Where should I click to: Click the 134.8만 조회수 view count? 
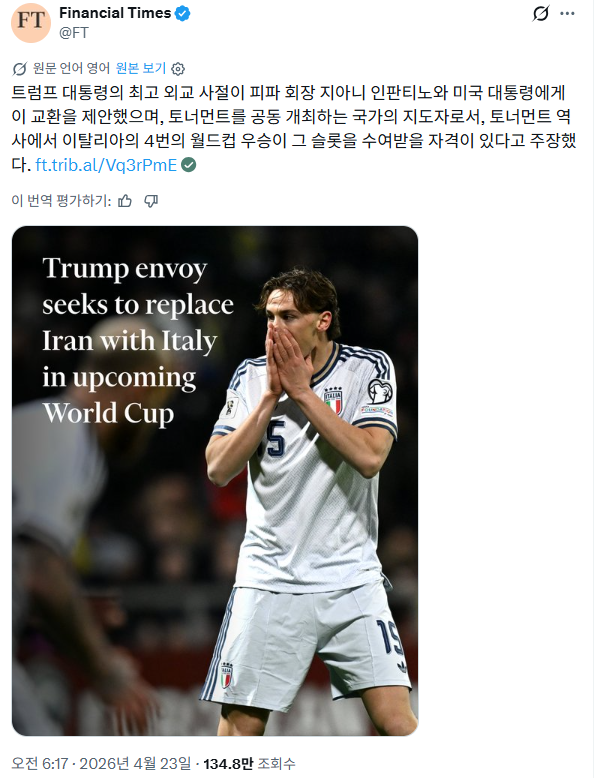tap(249, 763)
